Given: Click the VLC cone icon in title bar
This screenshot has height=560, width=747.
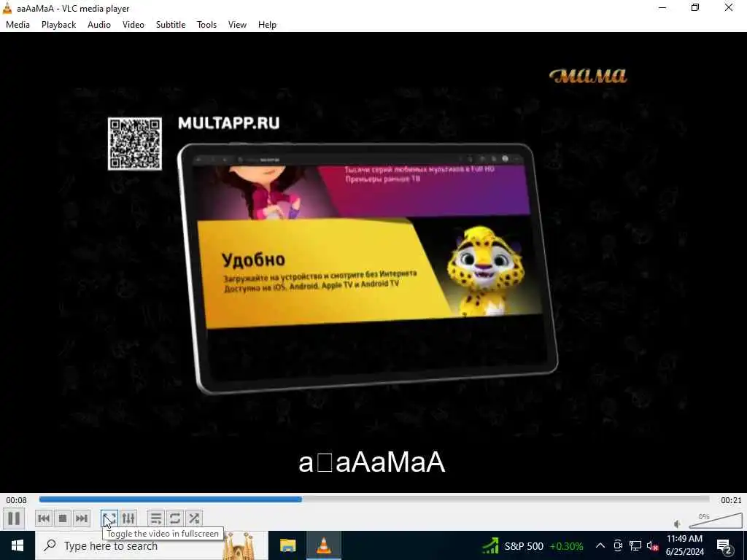Looking at the screenshot, I should point(7,7).
